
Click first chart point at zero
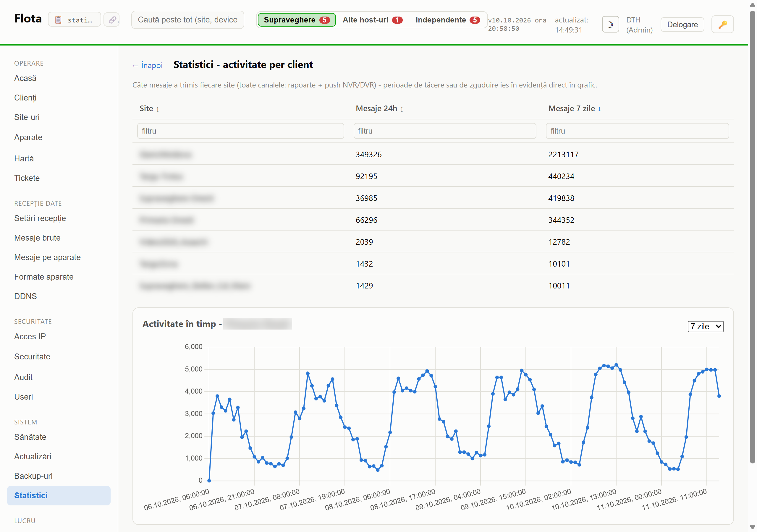[x=209, y=481]
